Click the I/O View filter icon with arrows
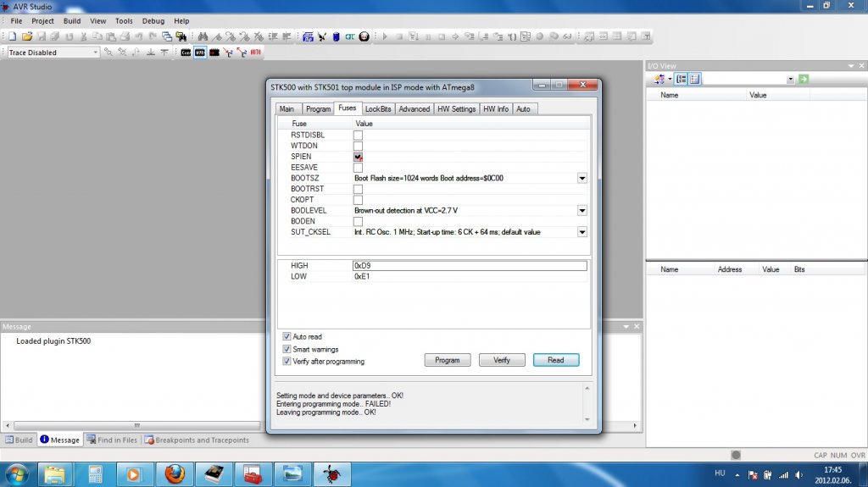The height and width of the screenshot is (487, 868). click(x=659, y=79)
